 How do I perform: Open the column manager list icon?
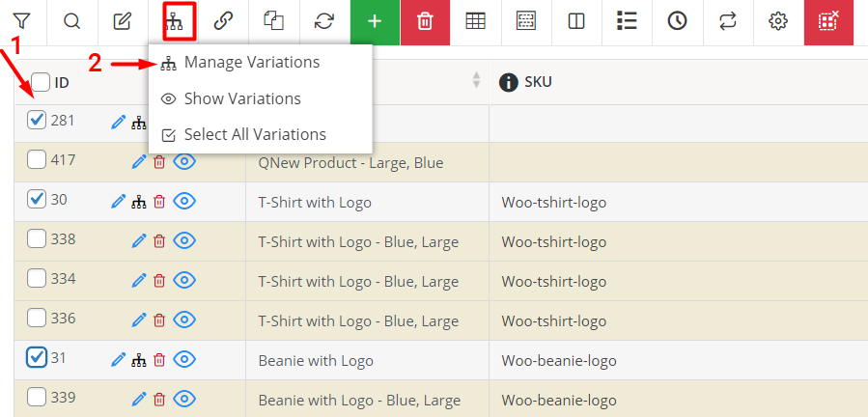pyautogui.click(x=628, y=21)
